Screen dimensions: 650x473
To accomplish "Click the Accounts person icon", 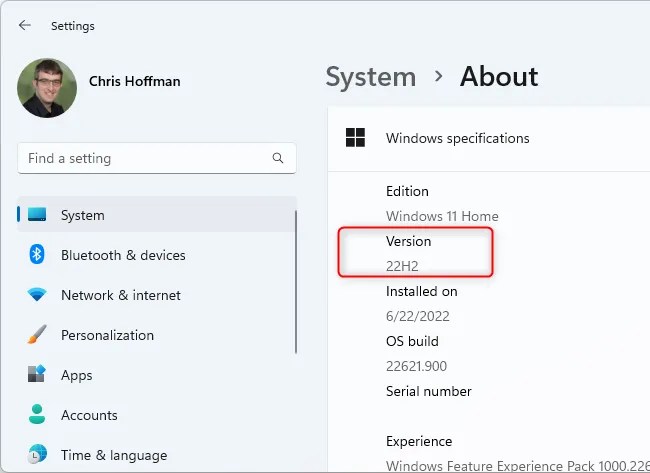I will [37, 415].
